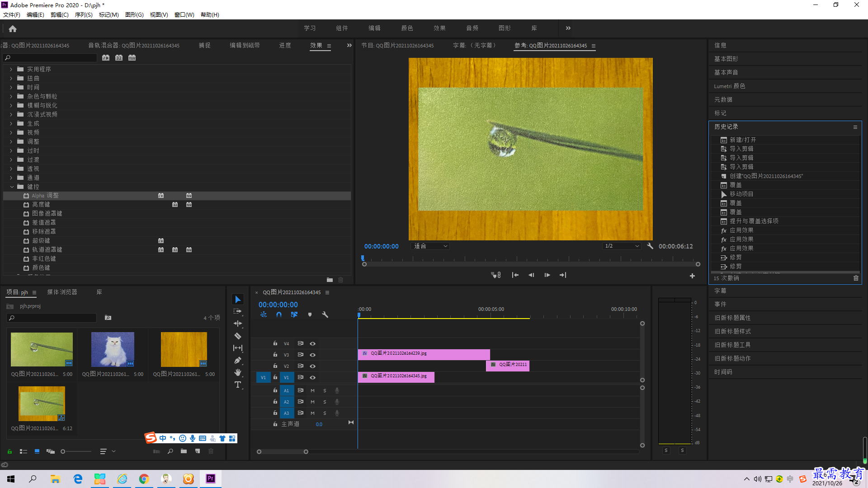Select the Slip tool
The height and width of the screenshot is (488, 868).
coord(238,348)
